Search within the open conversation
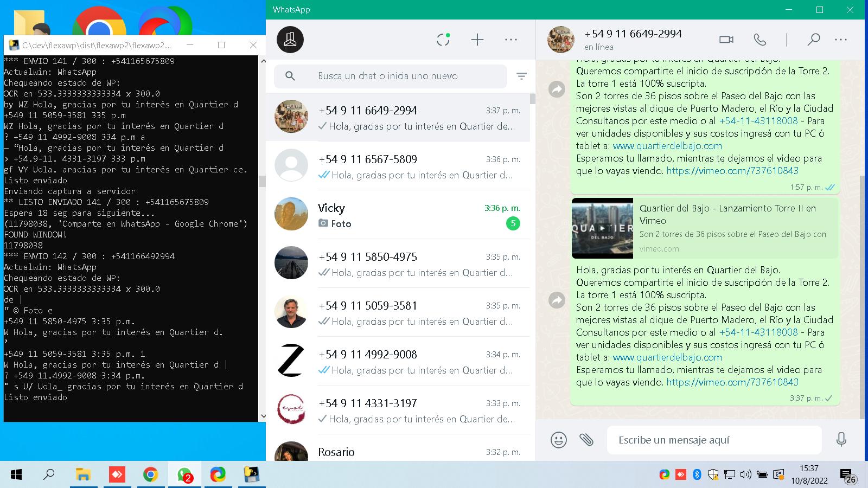 (813, 40)
